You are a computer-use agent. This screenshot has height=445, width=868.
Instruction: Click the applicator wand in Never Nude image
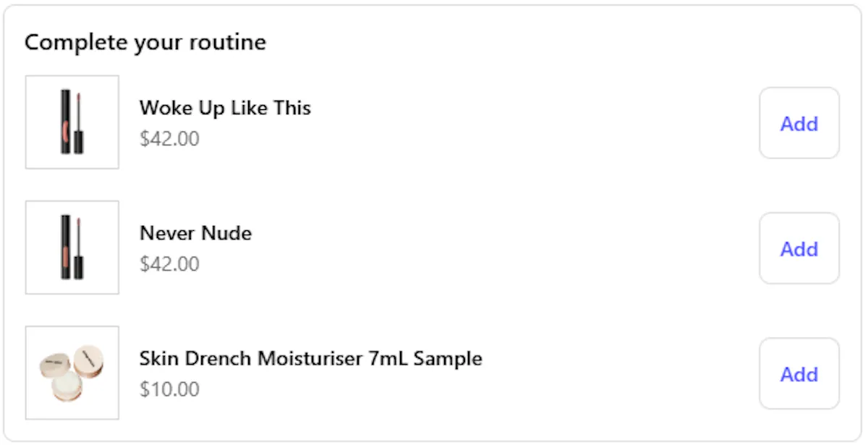pos(78,247)
